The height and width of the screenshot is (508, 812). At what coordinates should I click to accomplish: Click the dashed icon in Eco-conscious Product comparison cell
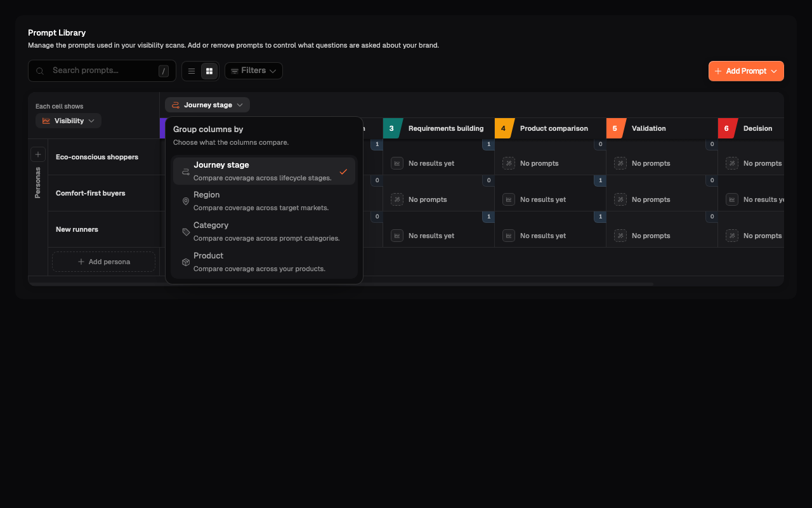pyautogui.click(x=509, y=163)
